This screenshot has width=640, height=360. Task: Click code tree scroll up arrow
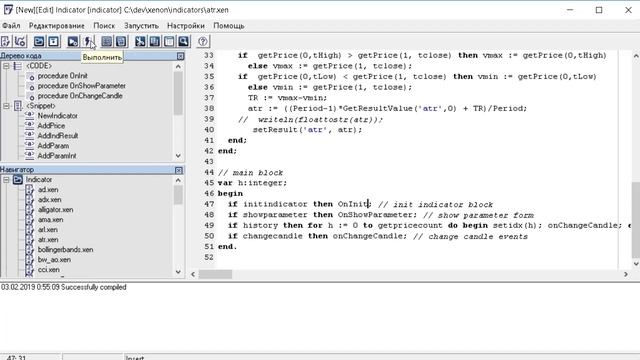178,66
